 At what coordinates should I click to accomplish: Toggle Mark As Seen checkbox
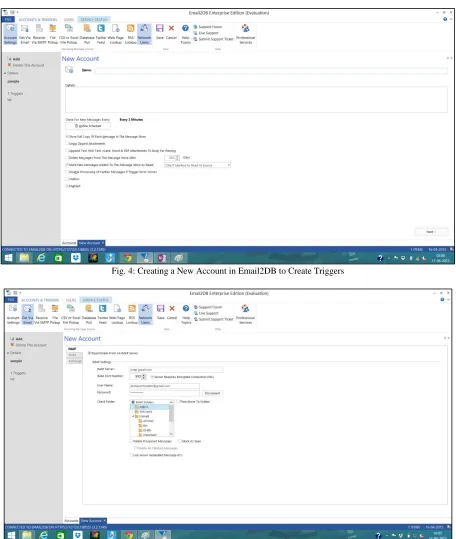[180, 441]
